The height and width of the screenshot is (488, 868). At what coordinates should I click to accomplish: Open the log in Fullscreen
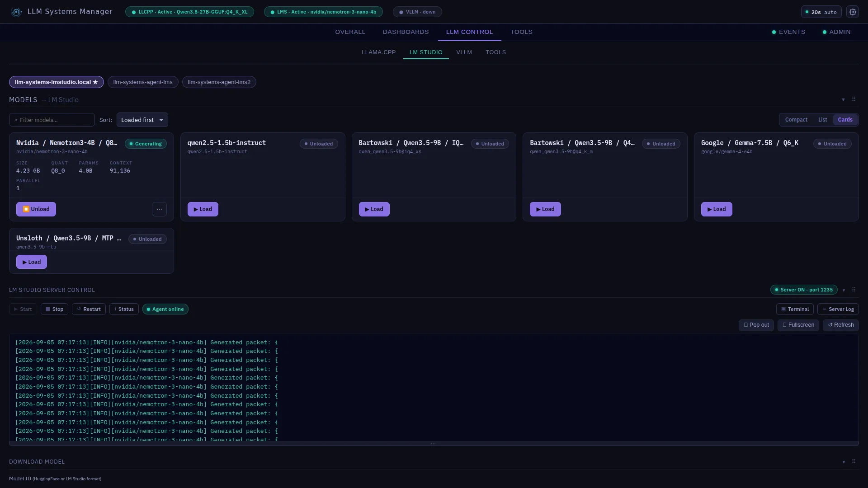798,325
